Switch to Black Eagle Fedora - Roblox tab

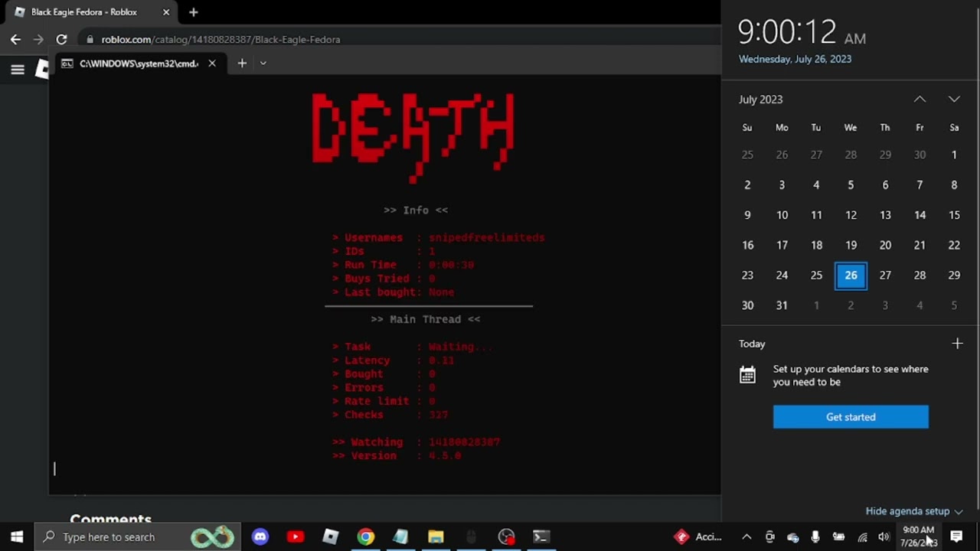point(84,12)
